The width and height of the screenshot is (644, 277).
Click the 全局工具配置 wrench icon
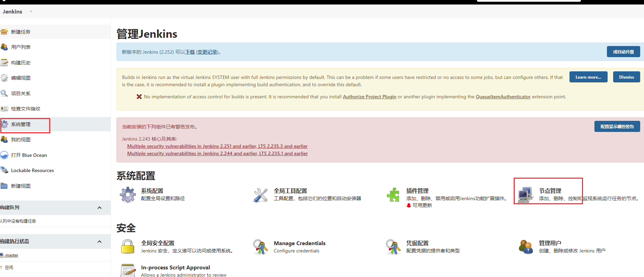point(261,195)
